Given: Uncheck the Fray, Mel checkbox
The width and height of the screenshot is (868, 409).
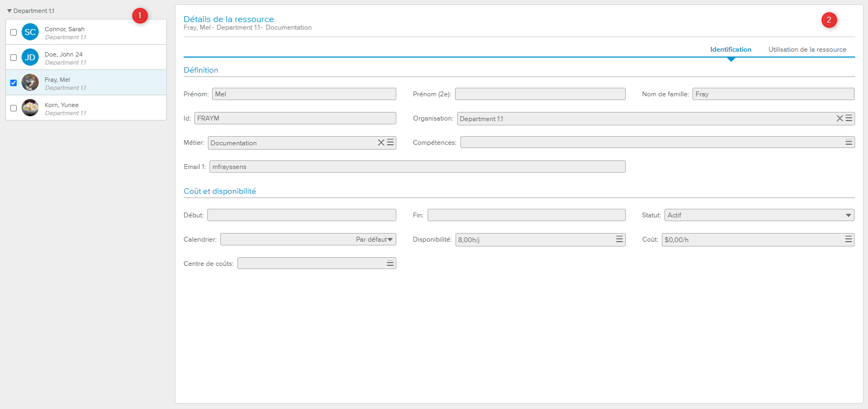Looking at the screenshot, I should [x=13, y=83].
